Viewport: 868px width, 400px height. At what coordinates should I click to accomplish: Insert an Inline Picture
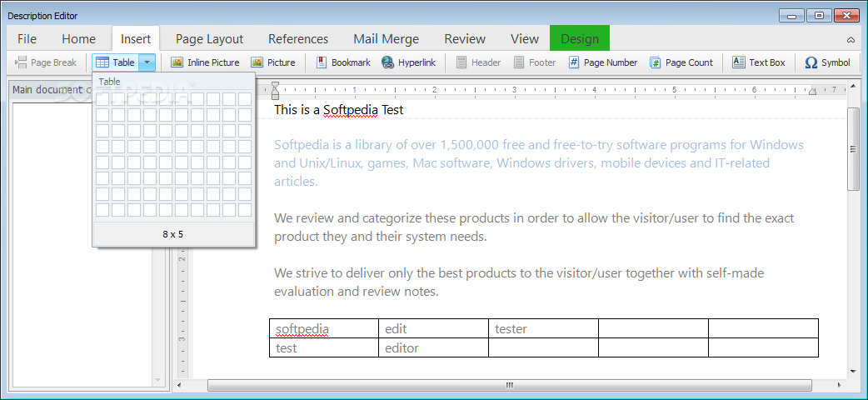click(205, 62)
